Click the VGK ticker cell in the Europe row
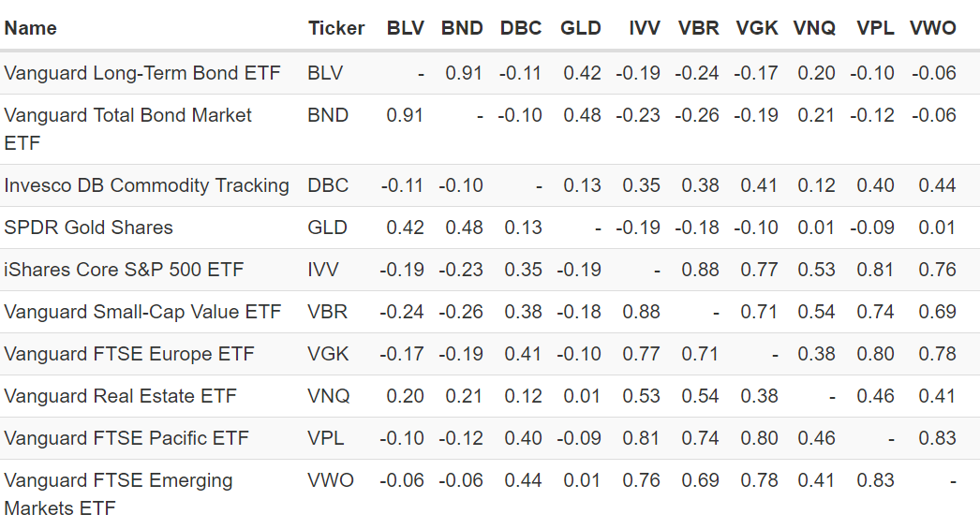The width and height of the screenshot is (980, 529). click(328, 354)
